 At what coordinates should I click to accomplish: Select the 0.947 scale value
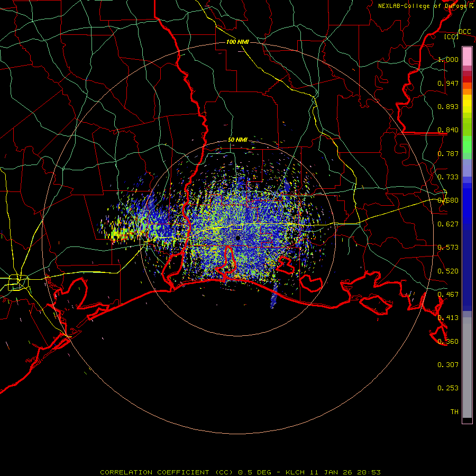[x=448, y=83]
